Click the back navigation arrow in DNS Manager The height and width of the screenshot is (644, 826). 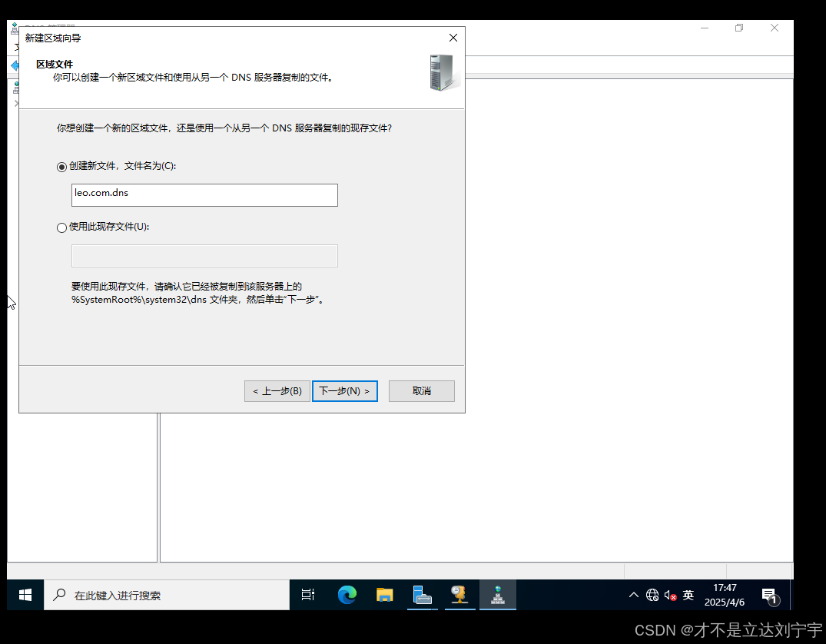[15, 66]
